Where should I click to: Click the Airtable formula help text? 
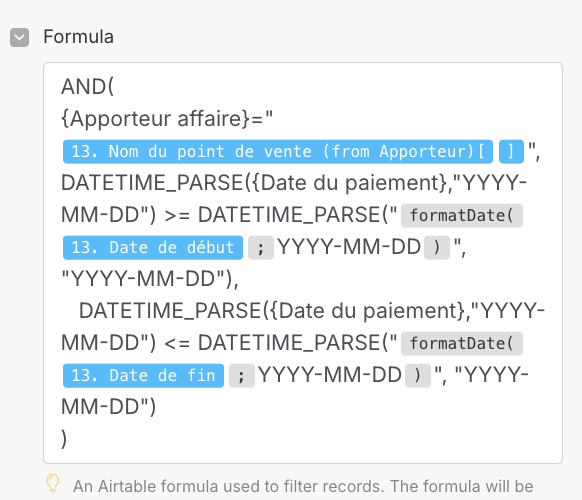[303, 486]
